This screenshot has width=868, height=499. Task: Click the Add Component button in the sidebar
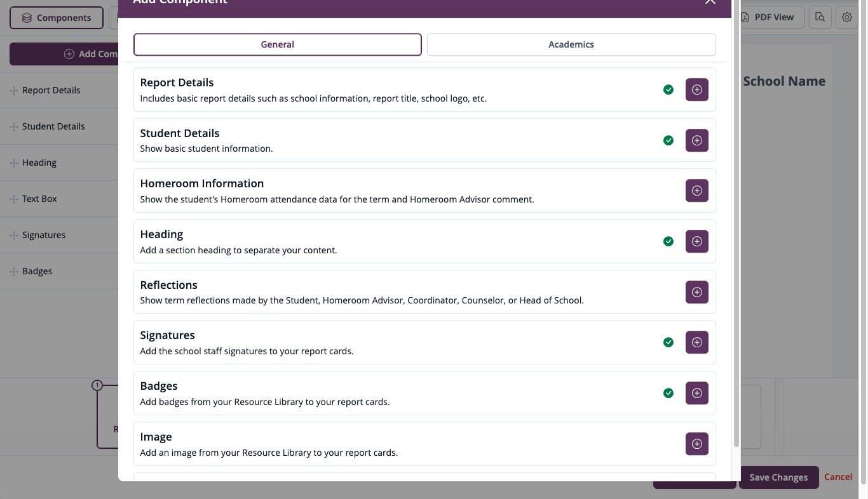coord(64,54)
